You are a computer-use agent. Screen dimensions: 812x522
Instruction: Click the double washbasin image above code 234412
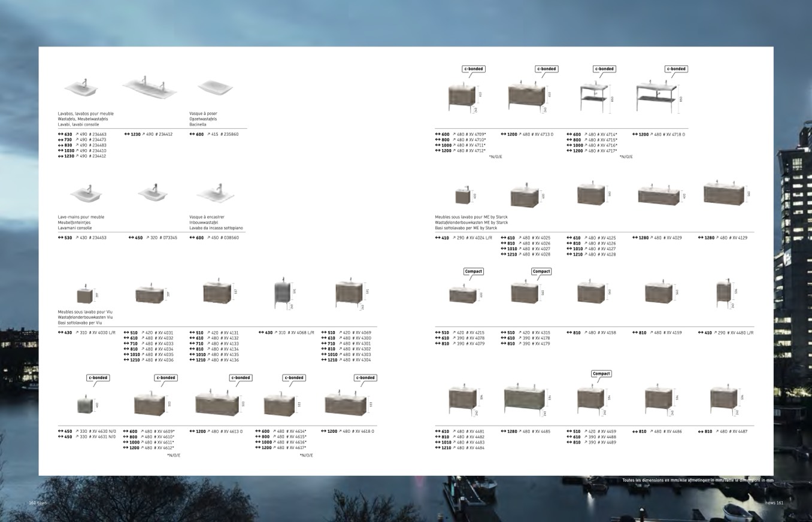coord(150,87)
